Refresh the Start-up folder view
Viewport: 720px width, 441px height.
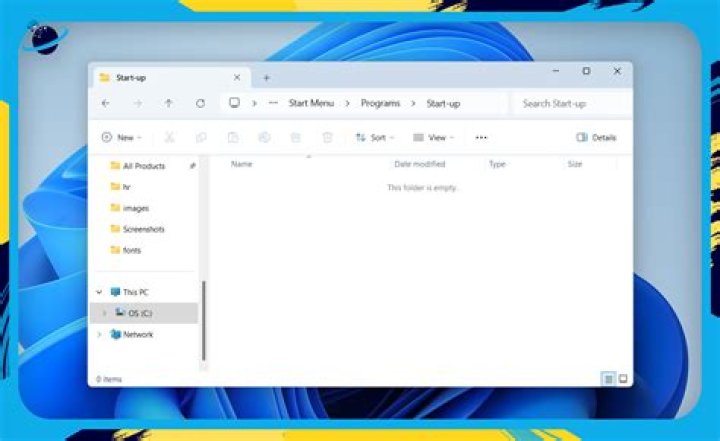click(200, 103)
